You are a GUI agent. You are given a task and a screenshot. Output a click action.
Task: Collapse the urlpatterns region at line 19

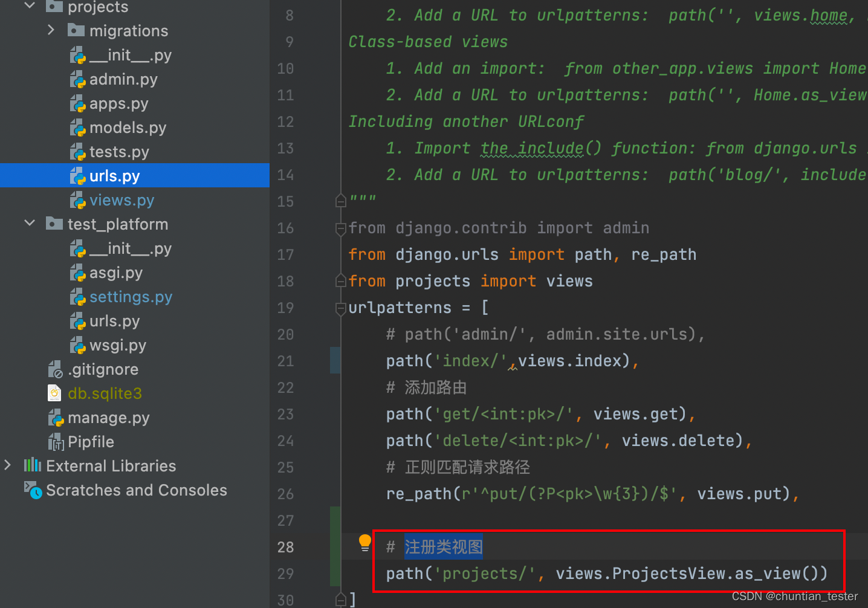pyautogui.click(x=340, y=308)
